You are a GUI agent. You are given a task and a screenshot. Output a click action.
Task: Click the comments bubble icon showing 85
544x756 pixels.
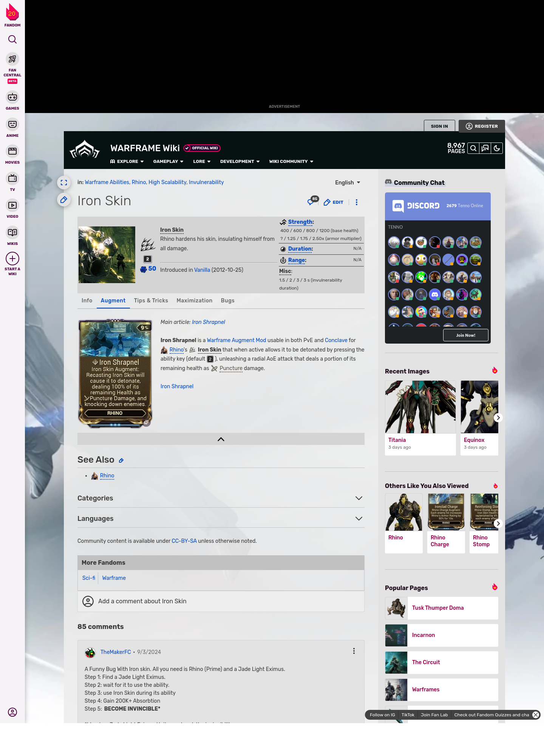tap(311, 202)
